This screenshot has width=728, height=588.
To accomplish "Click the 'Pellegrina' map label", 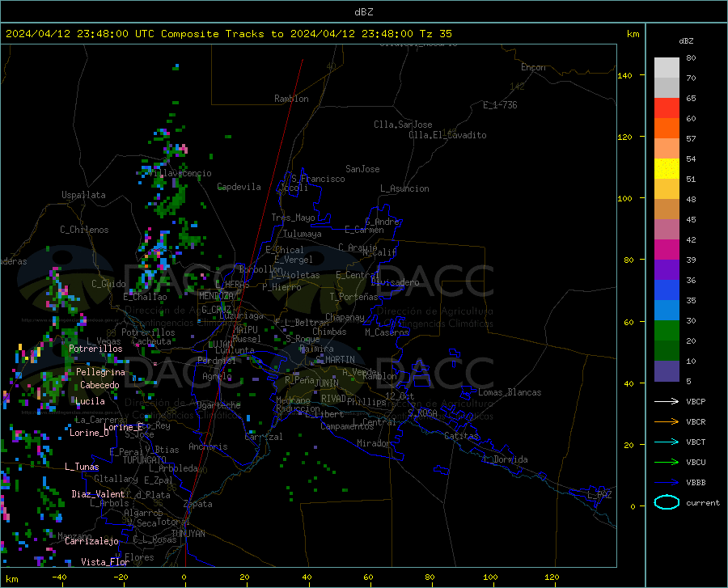I will (x=101, y=372).
